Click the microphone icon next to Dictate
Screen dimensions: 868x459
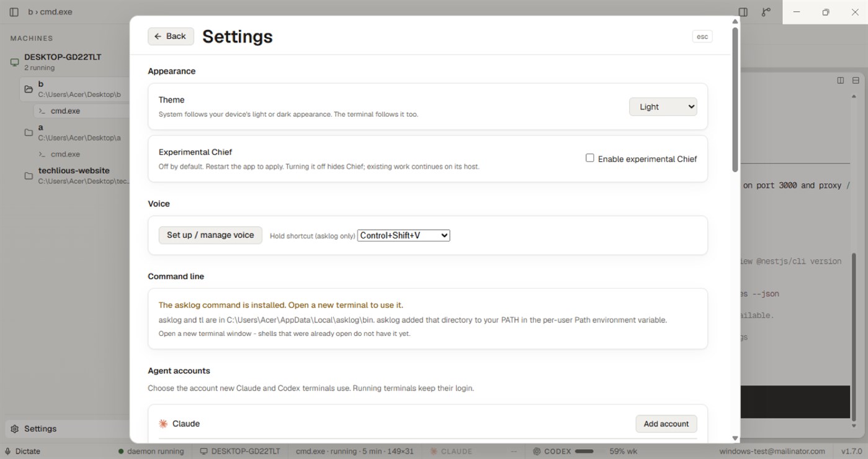point(8,452)
